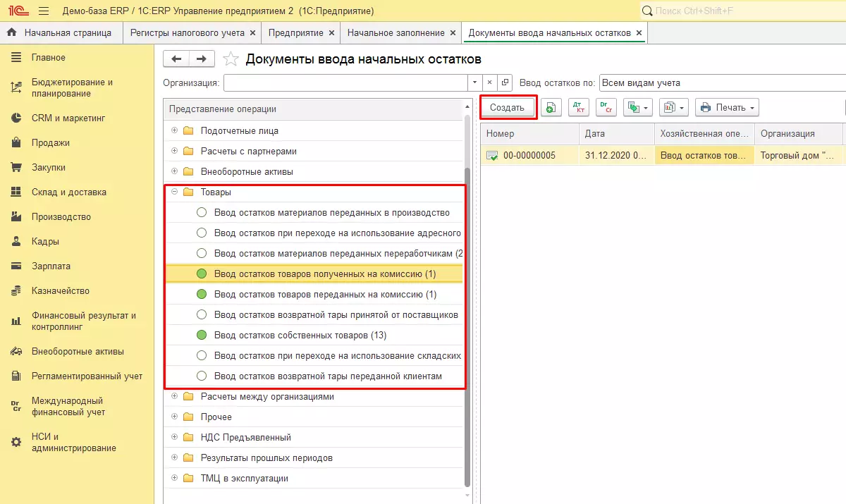Select radio for Ввод остатков товаров переданных на комиссию

tap(202, 294)
